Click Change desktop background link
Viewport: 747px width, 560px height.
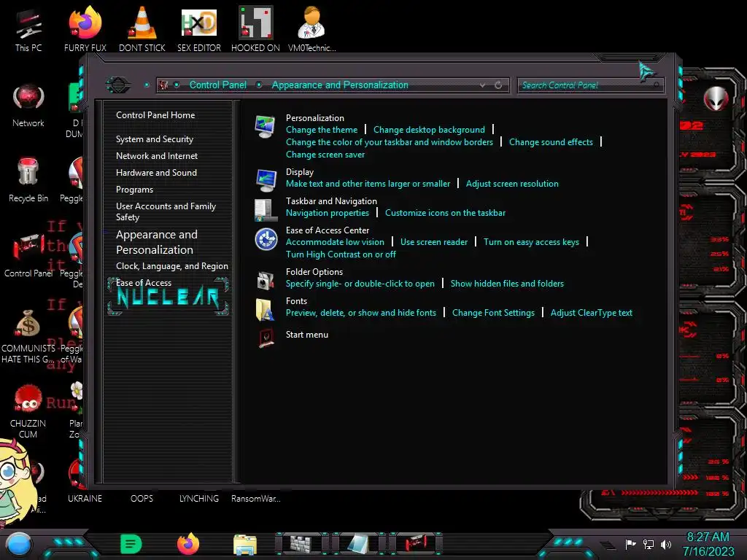(429, 130)
